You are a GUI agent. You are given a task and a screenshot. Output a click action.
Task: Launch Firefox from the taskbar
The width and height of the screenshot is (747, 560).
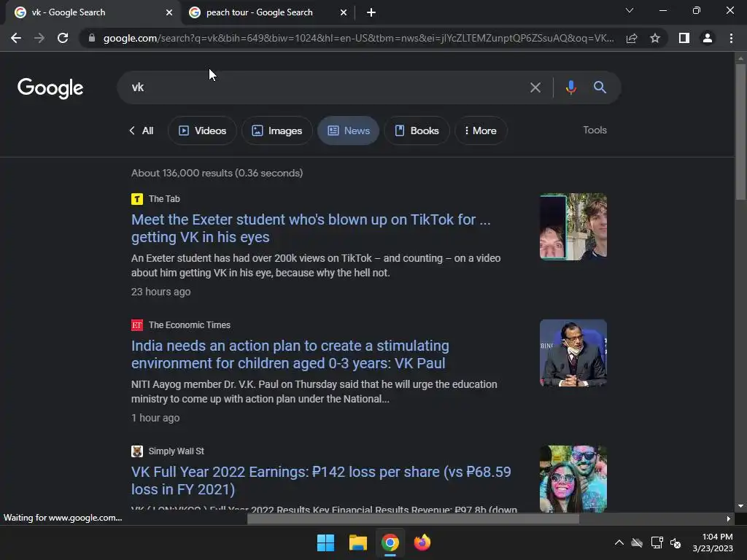pyautogui.click(x=422, y=542)
